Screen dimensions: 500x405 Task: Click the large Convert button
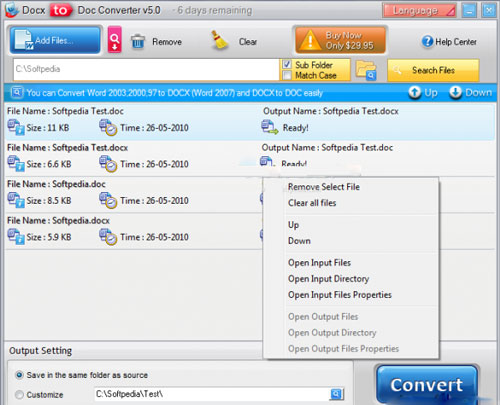pyautogui.click(x=427, y=385)
